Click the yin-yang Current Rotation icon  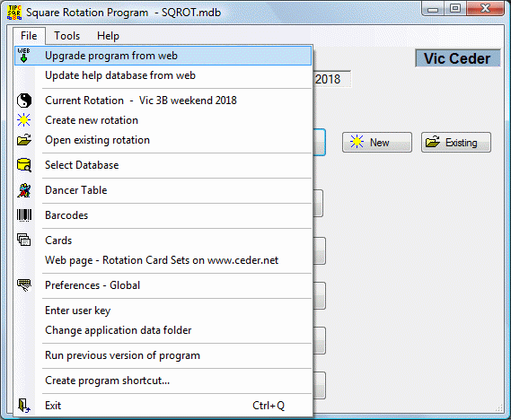tap(24, 101)
